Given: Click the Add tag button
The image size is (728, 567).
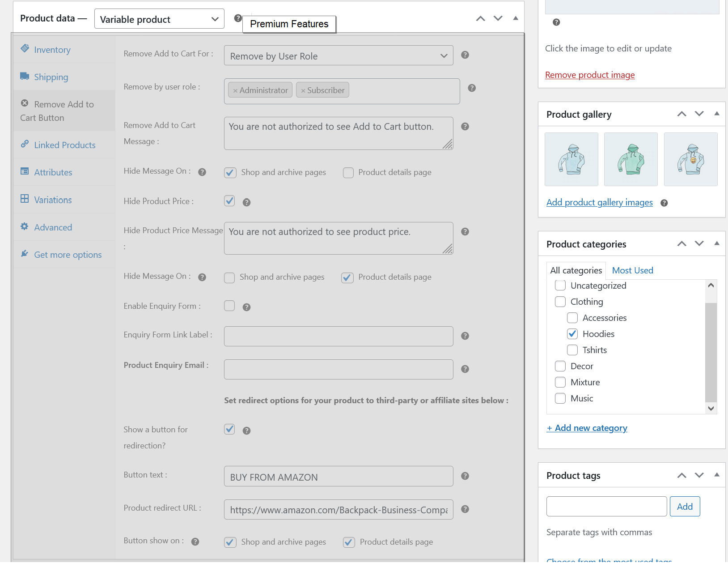Looking at the screenshot, I should 685,507.
